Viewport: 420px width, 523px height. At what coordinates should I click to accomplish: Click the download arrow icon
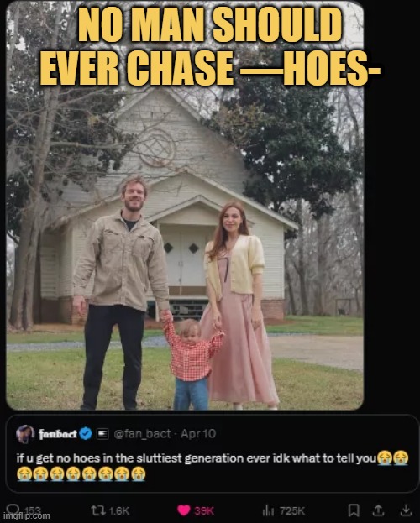click(406, 510)
